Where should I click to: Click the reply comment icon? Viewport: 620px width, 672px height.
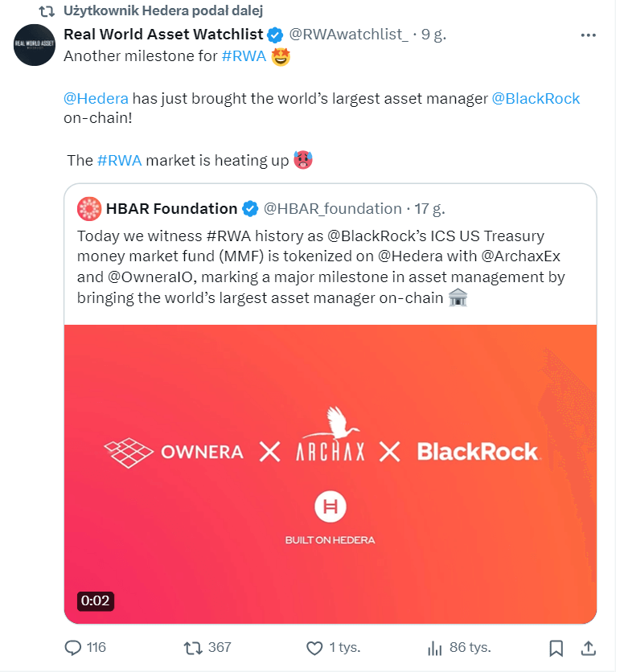tap(73, 647)
